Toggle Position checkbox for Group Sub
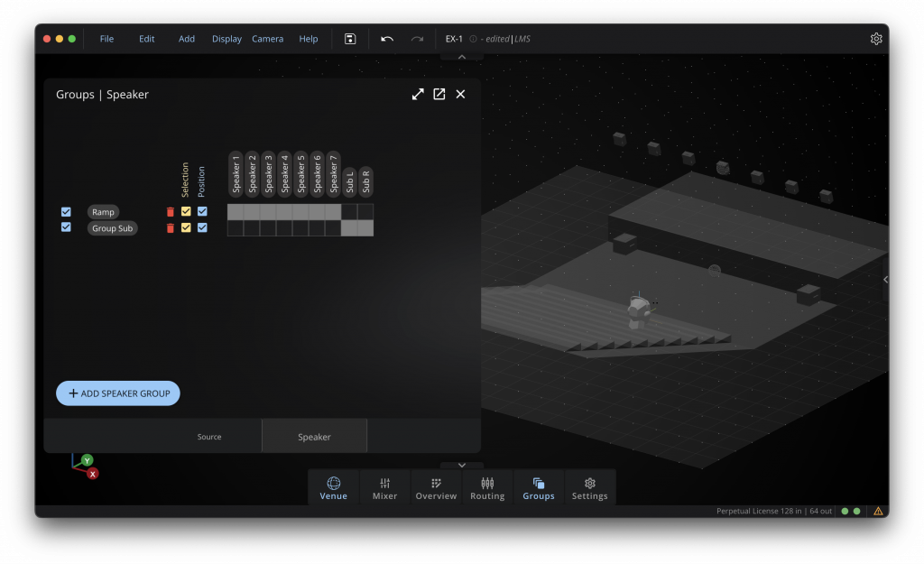 pyautogui.click(x=202, y=227)
